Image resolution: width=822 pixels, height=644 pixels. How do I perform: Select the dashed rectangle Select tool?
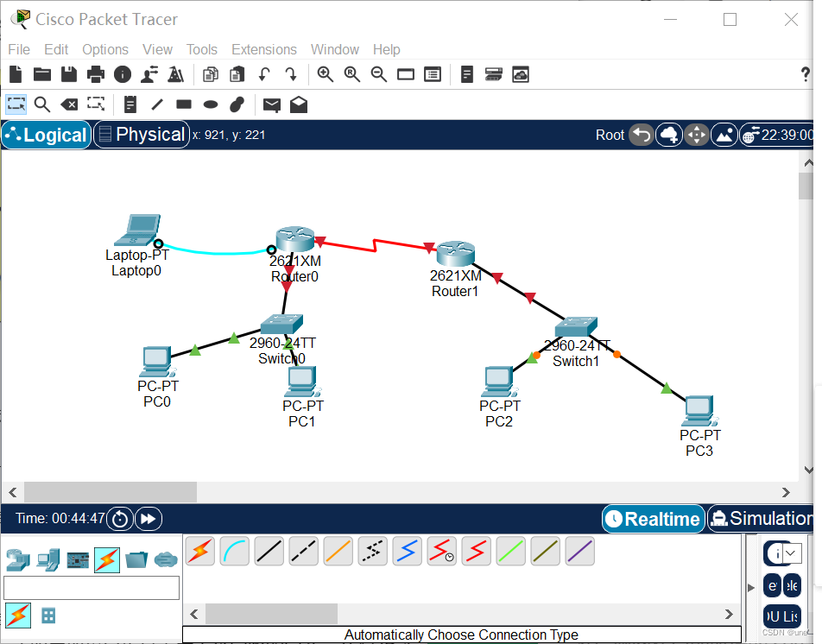point(16,104)
